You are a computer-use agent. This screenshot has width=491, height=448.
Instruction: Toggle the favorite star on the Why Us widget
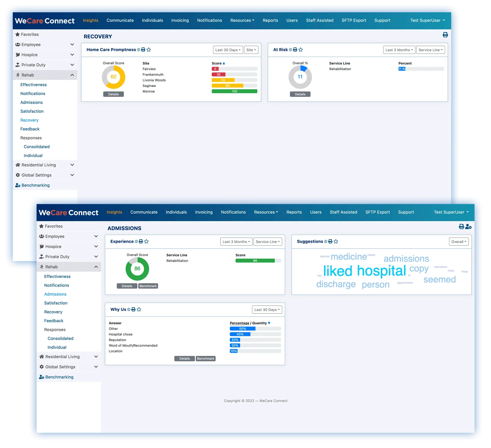[x=139, y=309]
